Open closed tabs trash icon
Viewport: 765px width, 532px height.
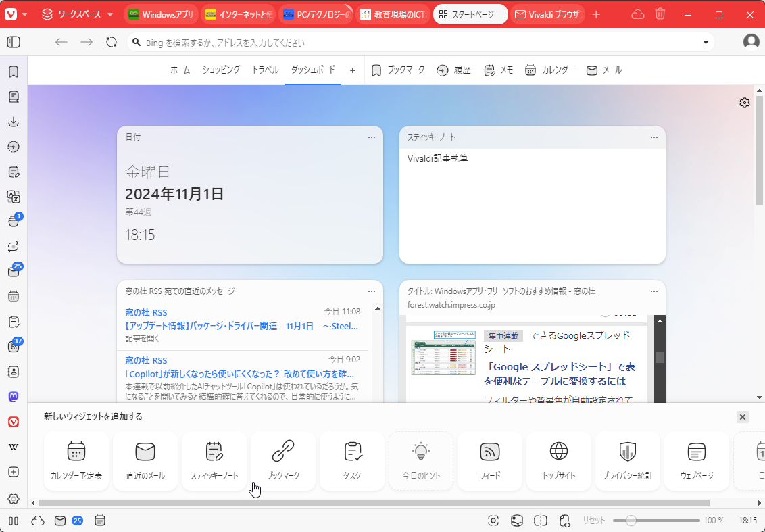pyautogui.click(x=660, y=14)
